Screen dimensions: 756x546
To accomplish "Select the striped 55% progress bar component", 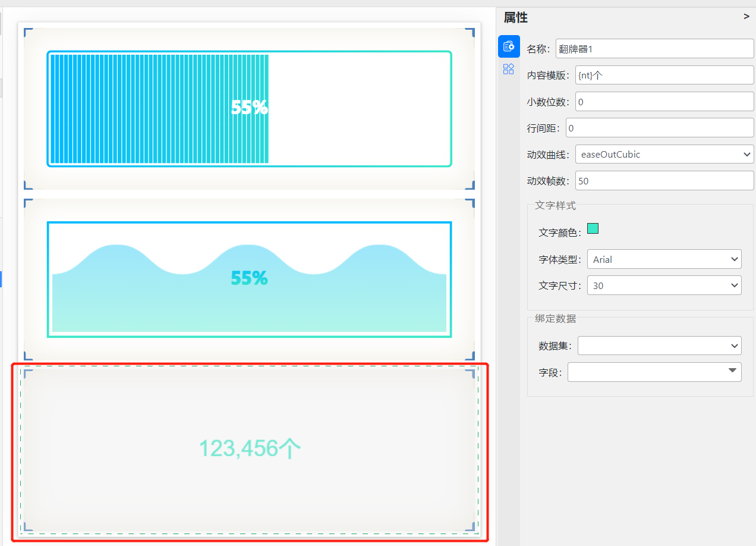I will click(x=250, y=109).
